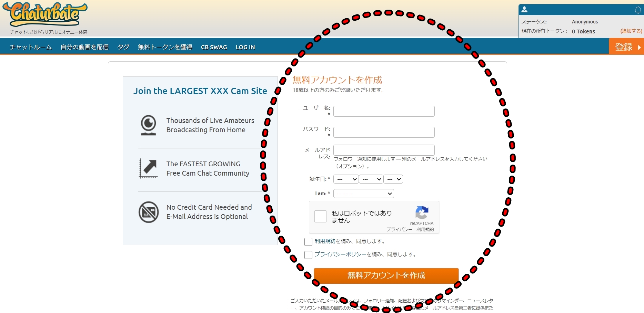Focus the メールアドレス input field

click(384, 150)
